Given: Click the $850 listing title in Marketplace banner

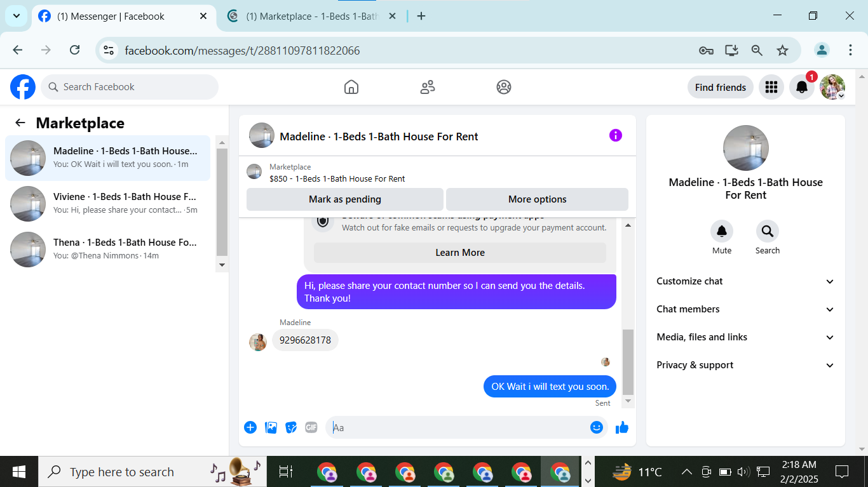Looking at the screenshot, I should [337, 179].
